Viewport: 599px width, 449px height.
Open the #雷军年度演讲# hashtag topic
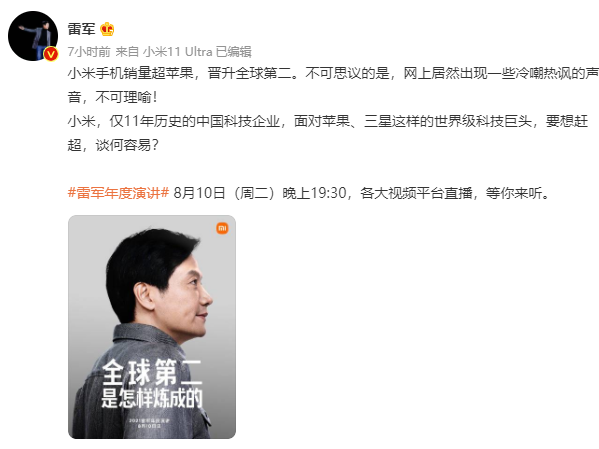(x=118, y=193)
